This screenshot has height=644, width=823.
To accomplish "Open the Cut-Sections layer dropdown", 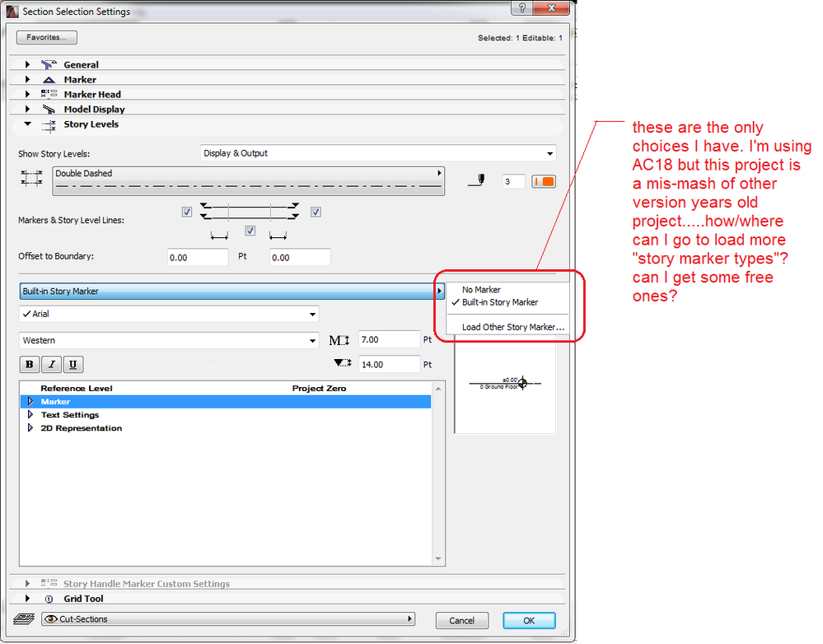I will pyautogui.click(x=228, y=618).
